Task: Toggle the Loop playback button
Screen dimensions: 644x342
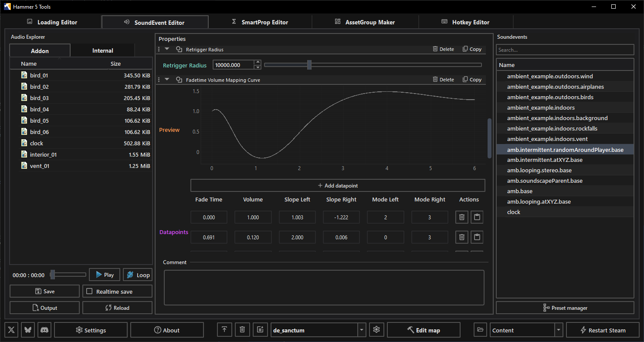Action: point(137,275)
